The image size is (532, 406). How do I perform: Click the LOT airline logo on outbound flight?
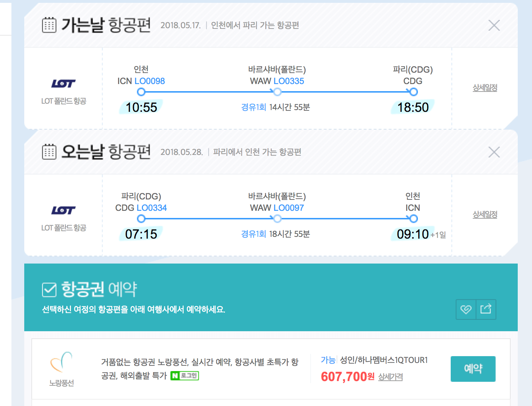(x=63, y=84)
